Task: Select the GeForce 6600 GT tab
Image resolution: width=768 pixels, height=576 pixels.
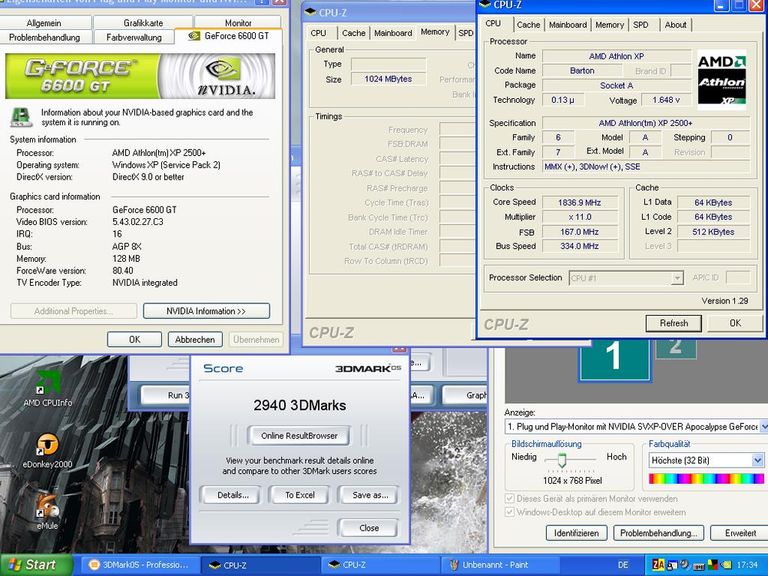Action: 229,36
